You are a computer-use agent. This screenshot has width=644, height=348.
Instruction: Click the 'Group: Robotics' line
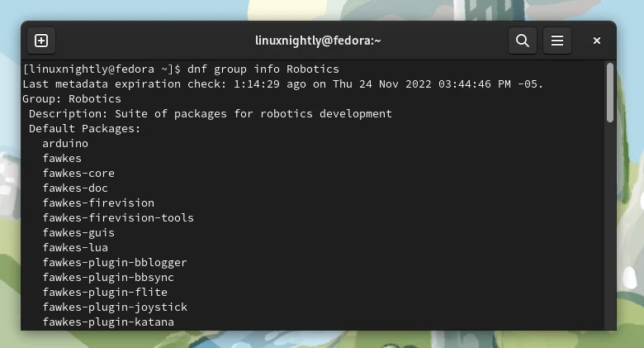72,98
